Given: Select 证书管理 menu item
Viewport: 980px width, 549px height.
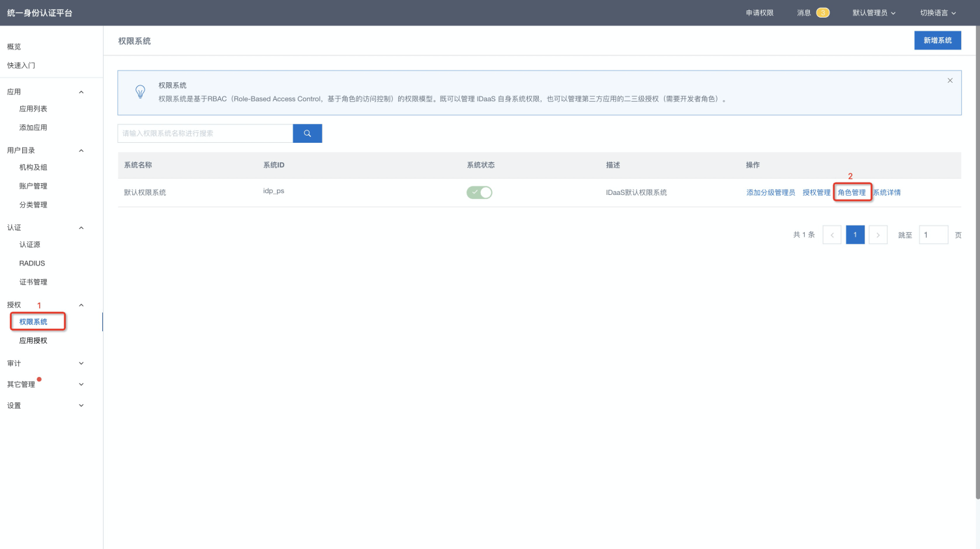Looking at the screenshot, I should coord(33,282).
